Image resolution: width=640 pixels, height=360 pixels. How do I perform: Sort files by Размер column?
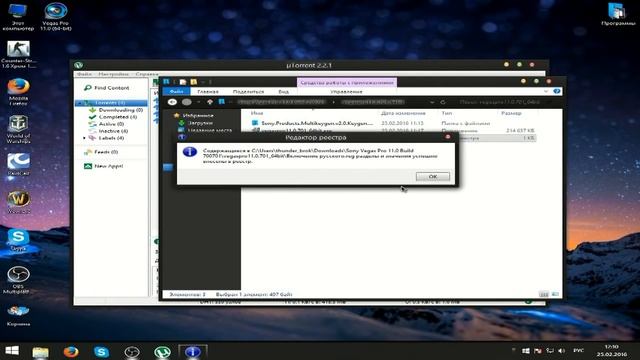click(511, 113)
